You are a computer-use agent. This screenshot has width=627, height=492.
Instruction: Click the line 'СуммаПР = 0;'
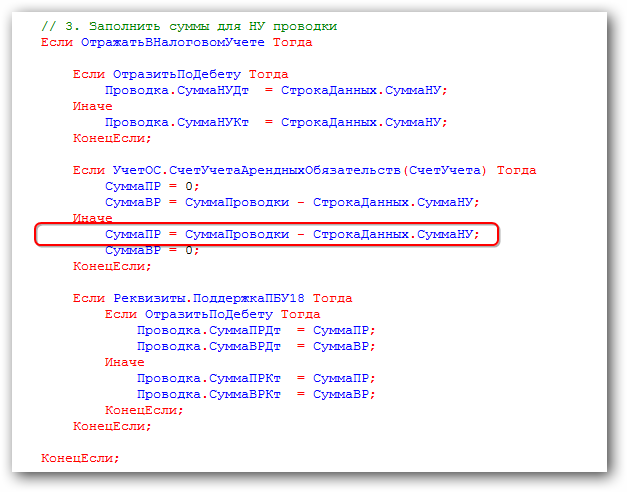coord(152,186)
